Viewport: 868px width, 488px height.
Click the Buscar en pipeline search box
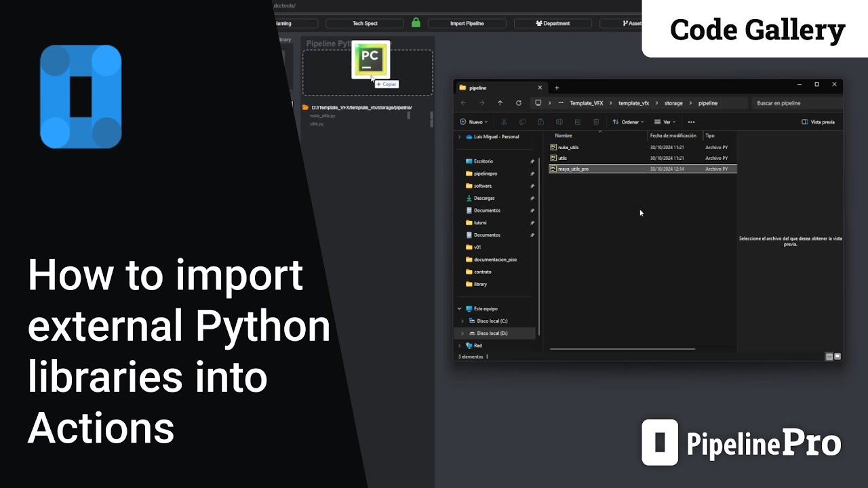click(x=796, y=103)
